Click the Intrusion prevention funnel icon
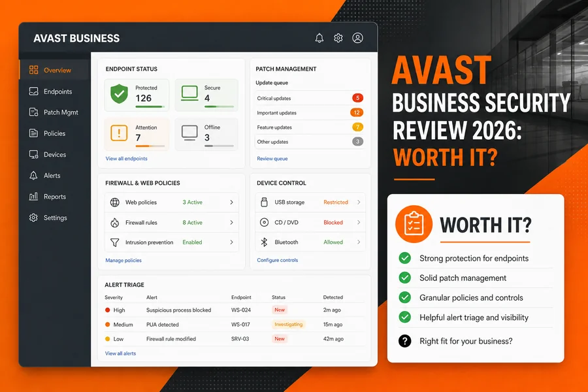The height and width of the screenshot is (392, 588). tap(115, 242)
